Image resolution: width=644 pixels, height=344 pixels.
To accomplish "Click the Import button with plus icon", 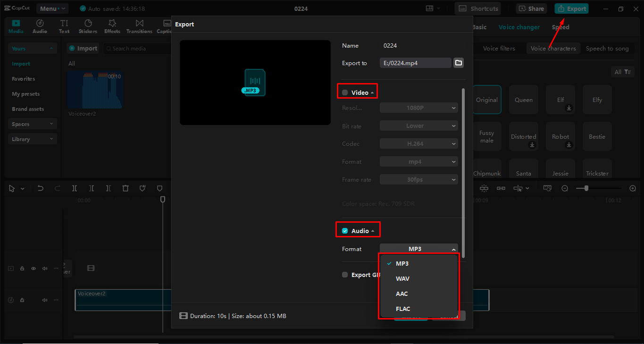I will [x=83, y=49].
